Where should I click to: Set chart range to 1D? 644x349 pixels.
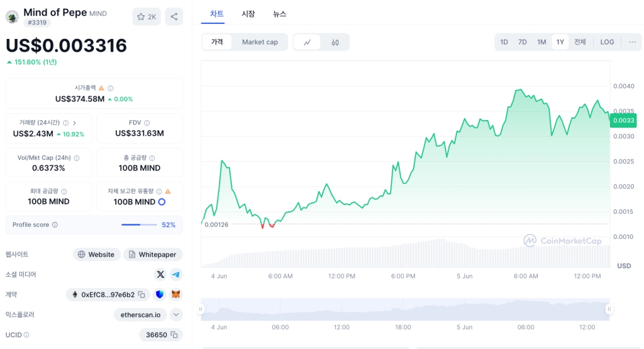(504, 42)
